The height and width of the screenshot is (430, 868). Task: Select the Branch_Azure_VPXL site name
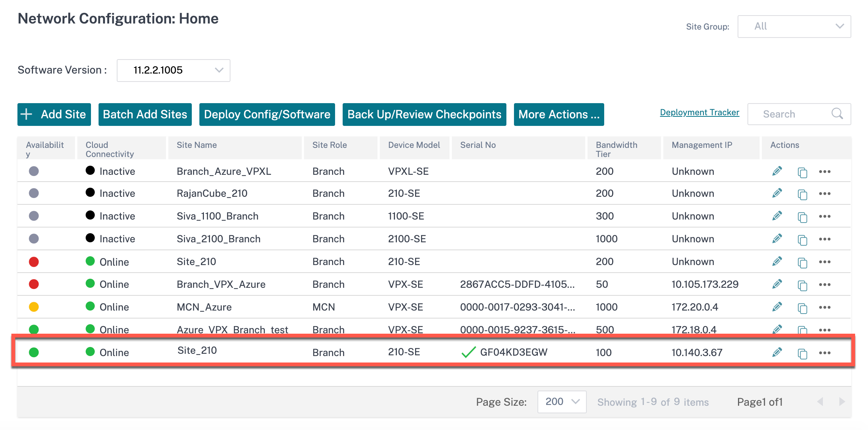pos(224,171)
